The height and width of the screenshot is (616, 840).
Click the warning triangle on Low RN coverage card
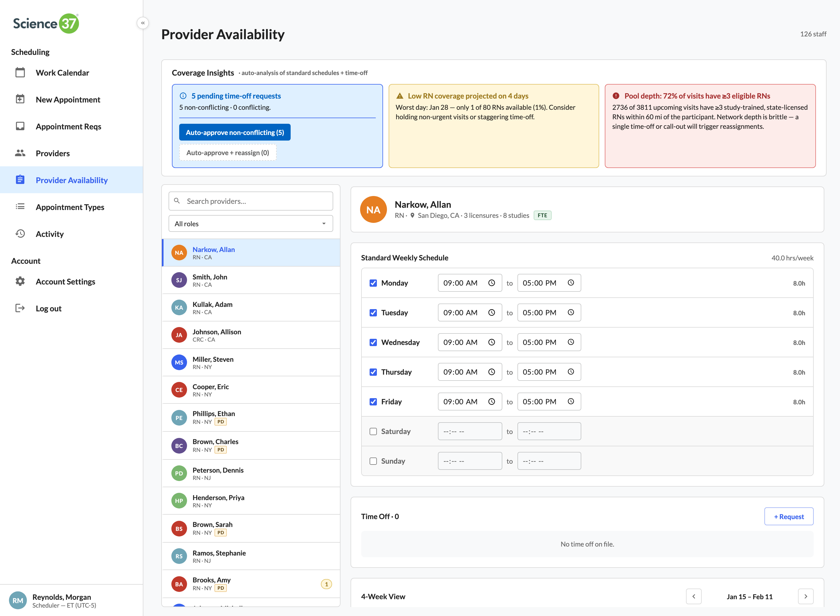tap(400, 96)
